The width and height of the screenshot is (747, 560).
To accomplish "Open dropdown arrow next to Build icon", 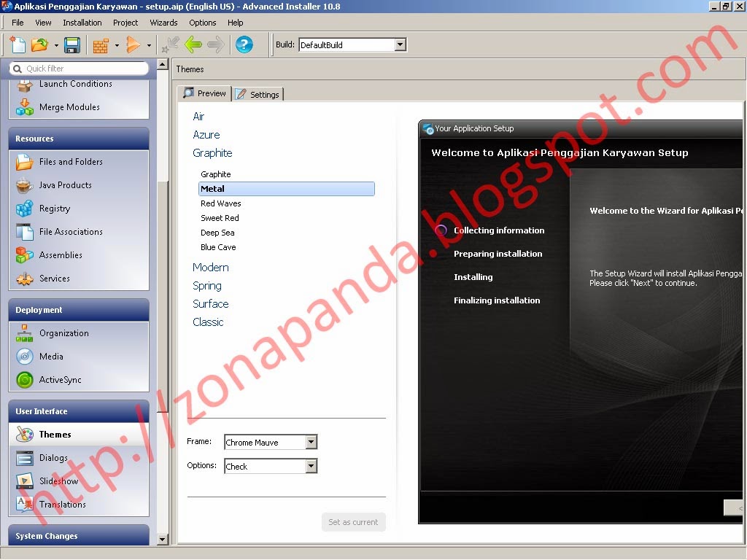I will pos(117,46).
